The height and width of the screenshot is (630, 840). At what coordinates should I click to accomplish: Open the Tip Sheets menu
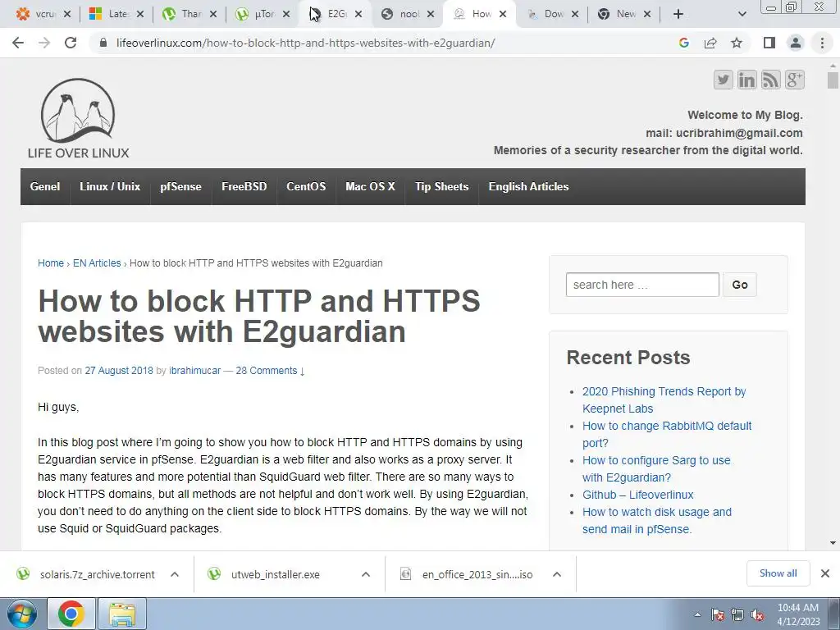tap(441, 186)
